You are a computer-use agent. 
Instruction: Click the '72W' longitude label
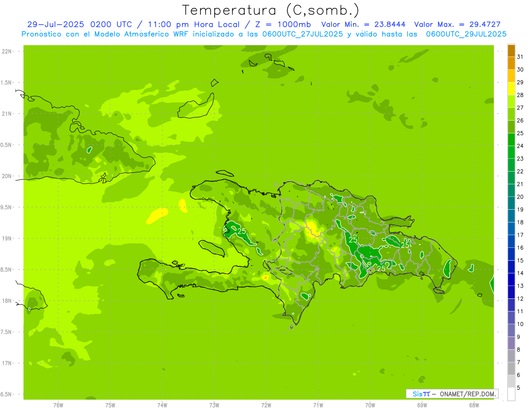(266, 405)
